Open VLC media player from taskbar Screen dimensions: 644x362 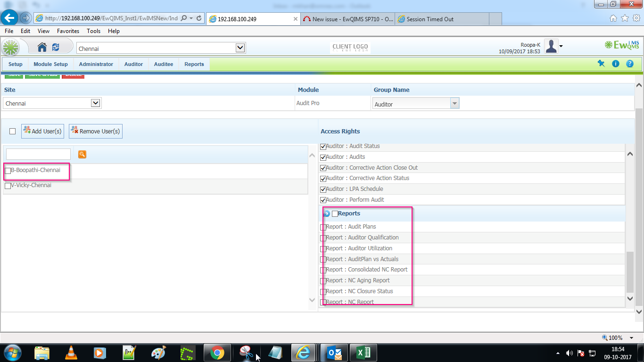tap(71, 353)
